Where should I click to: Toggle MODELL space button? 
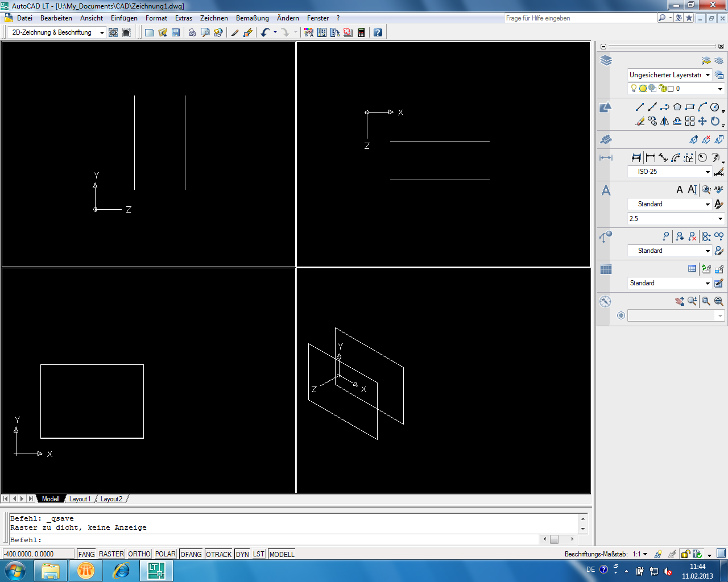click(x=282, y=554)
